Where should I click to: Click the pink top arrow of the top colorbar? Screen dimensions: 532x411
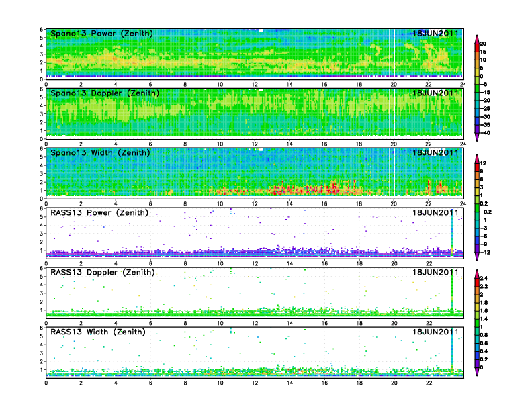tap(477, 40)
